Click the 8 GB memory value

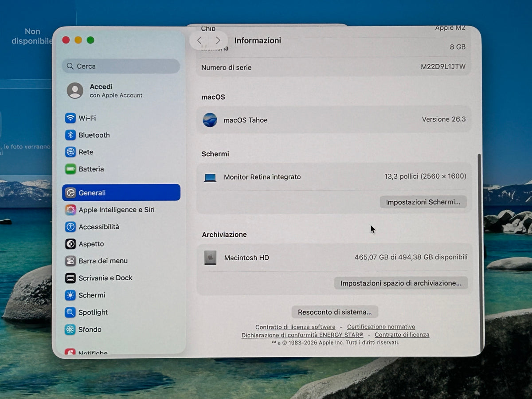458,47
